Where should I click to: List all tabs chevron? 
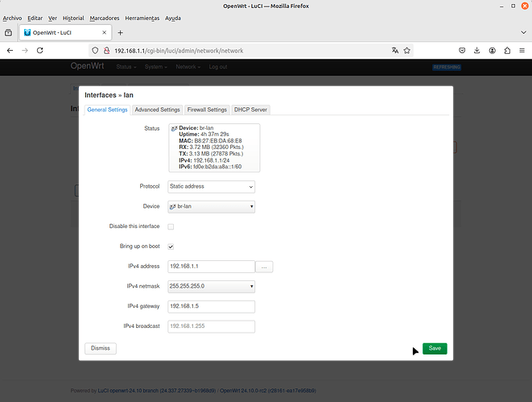pyautogui.click(x=523, y=32)
